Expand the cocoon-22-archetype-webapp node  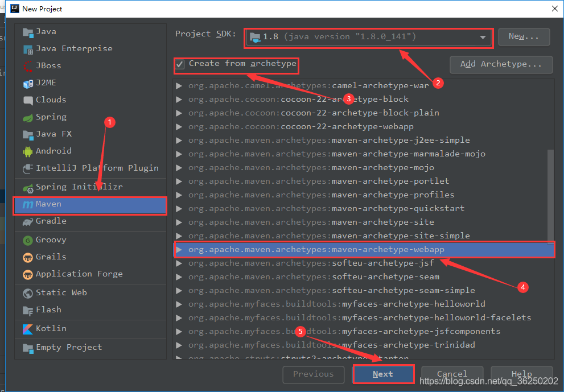click(x=179, y=127)
